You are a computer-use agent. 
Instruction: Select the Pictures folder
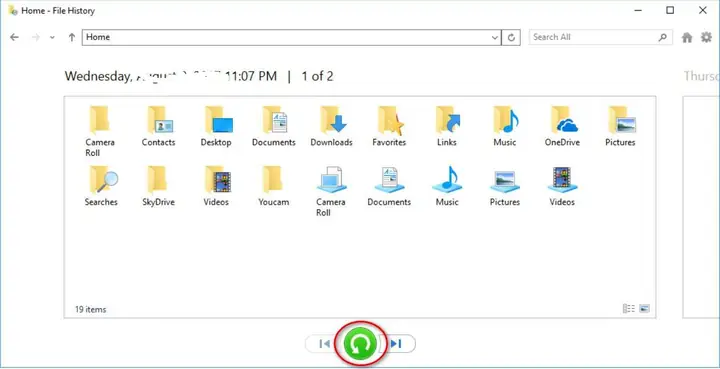click(620, 127)
